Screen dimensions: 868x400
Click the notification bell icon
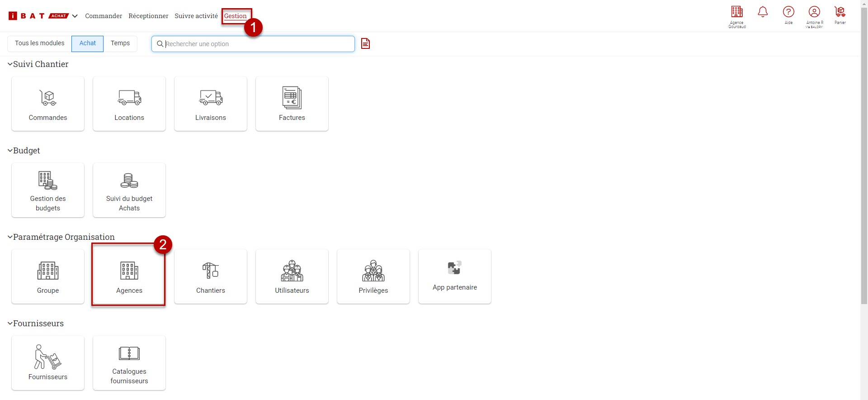(763, 12)
